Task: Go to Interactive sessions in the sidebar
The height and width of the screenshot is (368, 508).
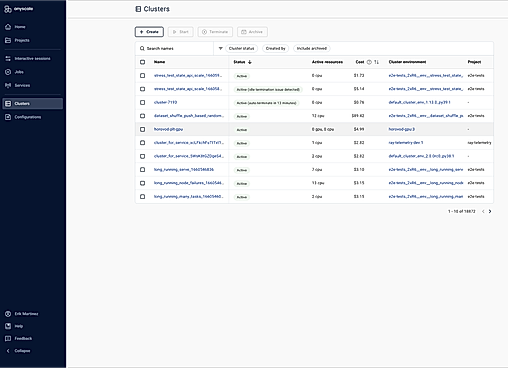Action: pyautogui.click(x=32, y=59)
